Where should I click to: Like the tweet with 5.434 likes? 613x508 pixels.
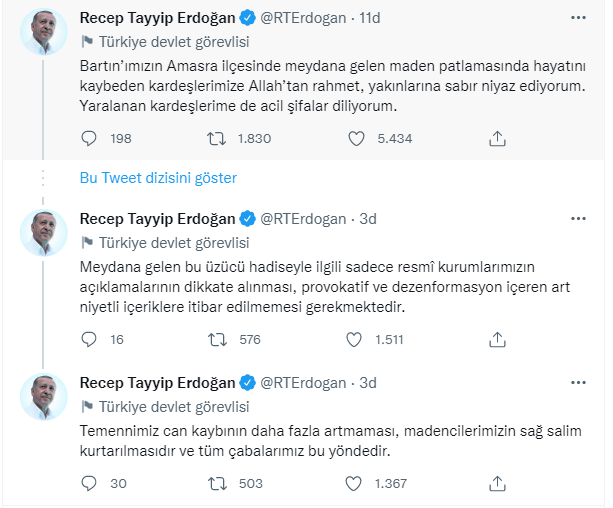[356, 138]
